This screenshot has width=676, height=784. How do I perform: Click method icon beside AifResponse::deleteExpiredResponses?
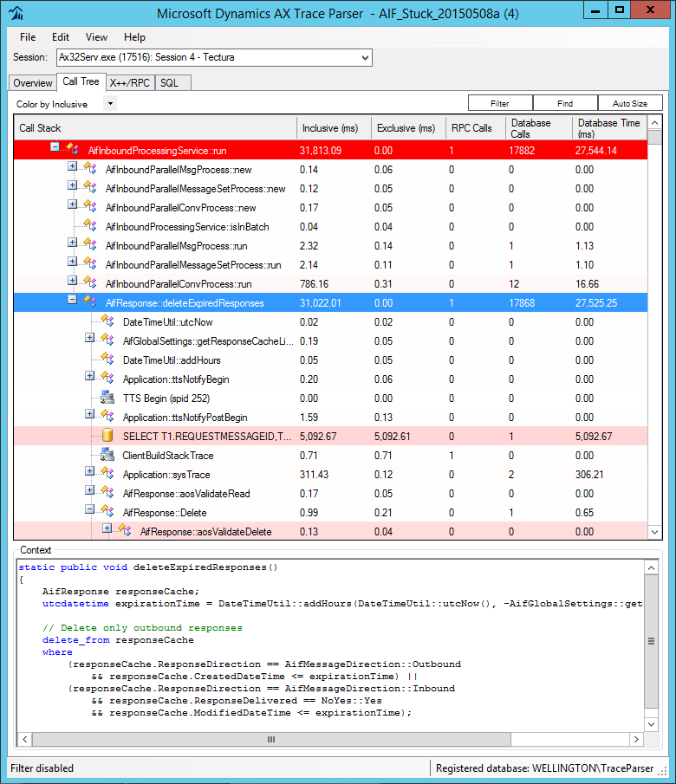point(91,301)
